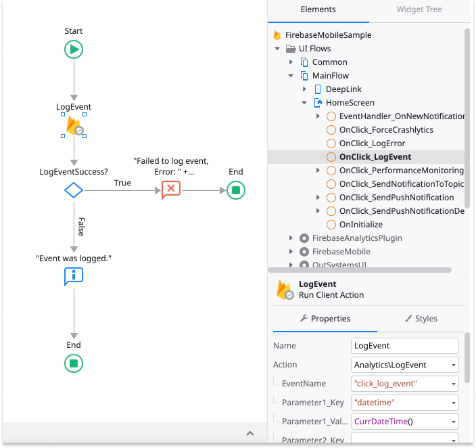The height and width of the screenshot is (448, 476).
Task: Expand the FirebaseMobile reference
Action: 291,252
